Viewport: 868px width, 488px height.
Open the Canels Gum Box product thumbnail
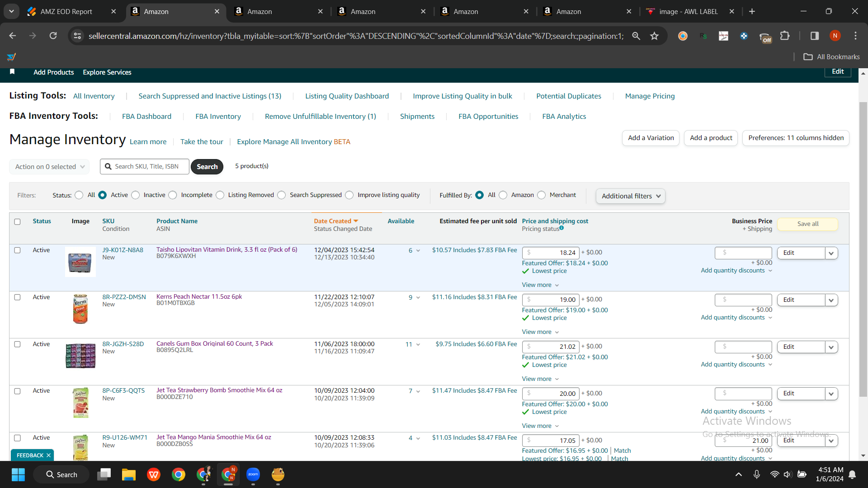click(80, 356)
